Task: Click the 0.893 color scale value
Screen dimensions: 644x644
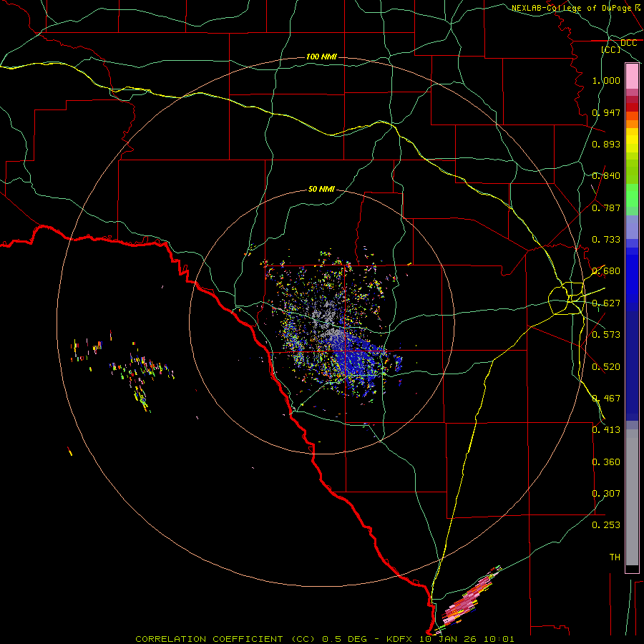Action: click(606, 144)
